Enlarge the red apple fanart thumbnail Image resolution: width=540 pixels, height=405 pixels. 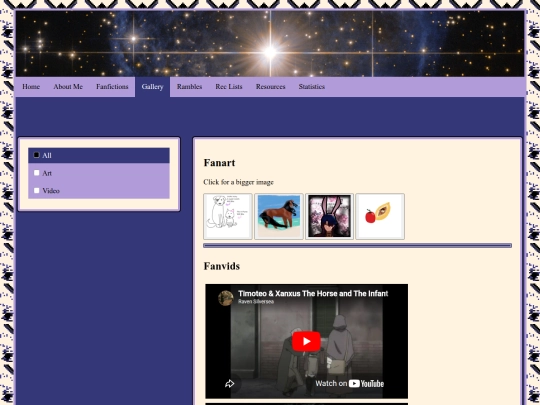pyautogui.click(x=380, y=216)
